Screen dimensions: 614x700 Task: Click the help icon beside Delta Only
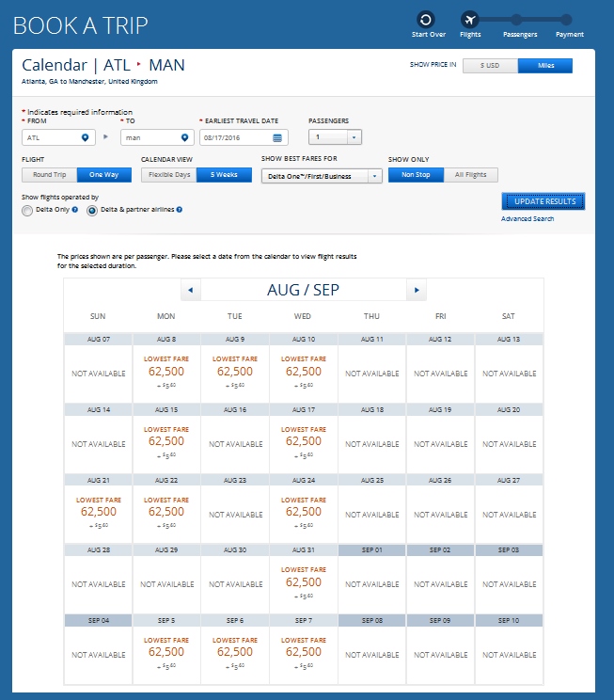point(75,210)
